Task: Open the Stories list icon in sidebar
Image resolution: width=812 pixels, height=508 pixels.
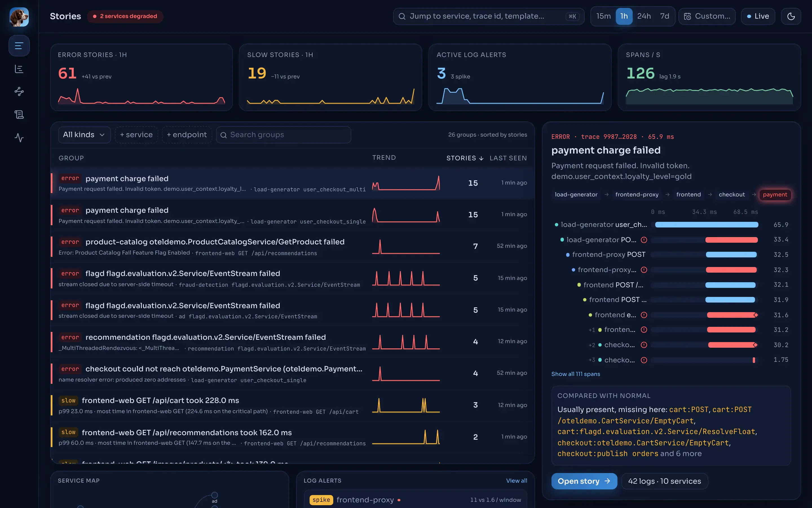Action: pos(19,46)
